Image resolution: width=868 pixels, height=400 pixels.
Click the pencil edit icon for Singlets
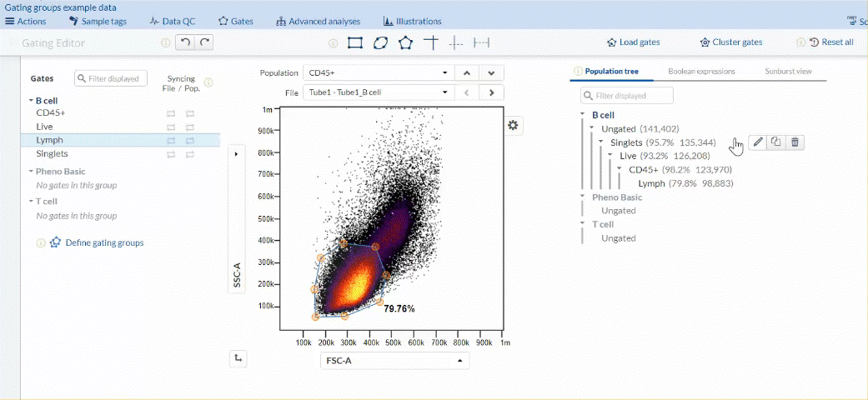click(x=758, y=142)
